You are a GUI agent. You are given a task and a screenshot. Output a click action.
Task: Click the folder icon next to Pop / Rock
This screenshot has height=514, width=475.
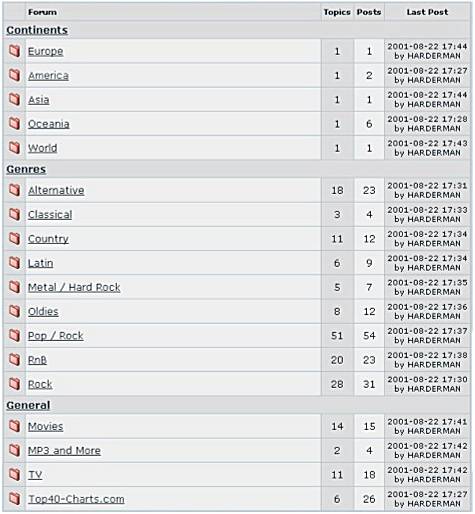tap(14, 335)
